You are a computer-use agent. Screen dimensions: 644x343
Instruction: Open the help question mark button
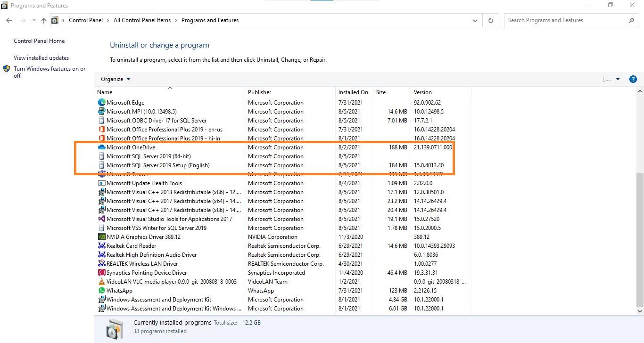click(x=633, y=79)
